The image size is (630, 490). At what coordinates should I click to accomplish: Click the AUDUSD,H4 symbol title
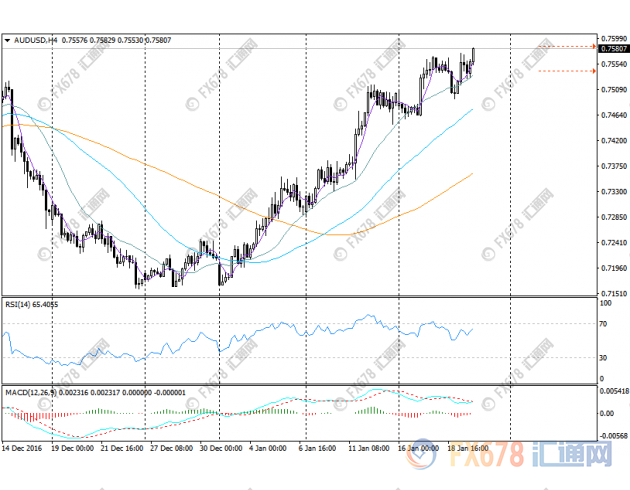36,40
